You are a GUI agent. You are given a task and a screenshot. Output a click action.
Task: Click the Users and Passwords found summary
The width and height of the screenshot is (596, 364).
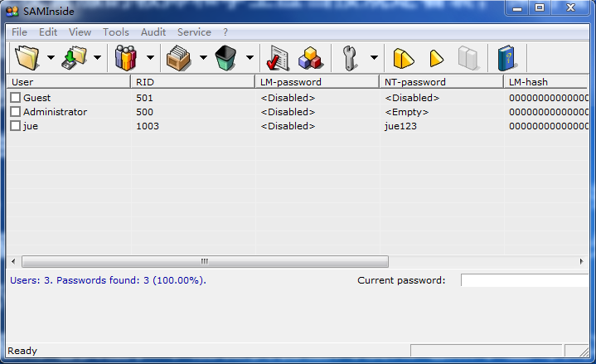tap(108, 280)
